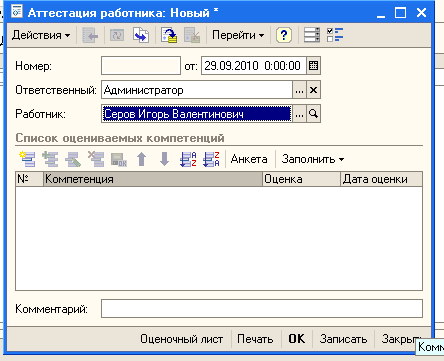This screenshot has width=444, height=361.
Task: Click the copy row icon in competencies toolbar
Action: point(50,159)
